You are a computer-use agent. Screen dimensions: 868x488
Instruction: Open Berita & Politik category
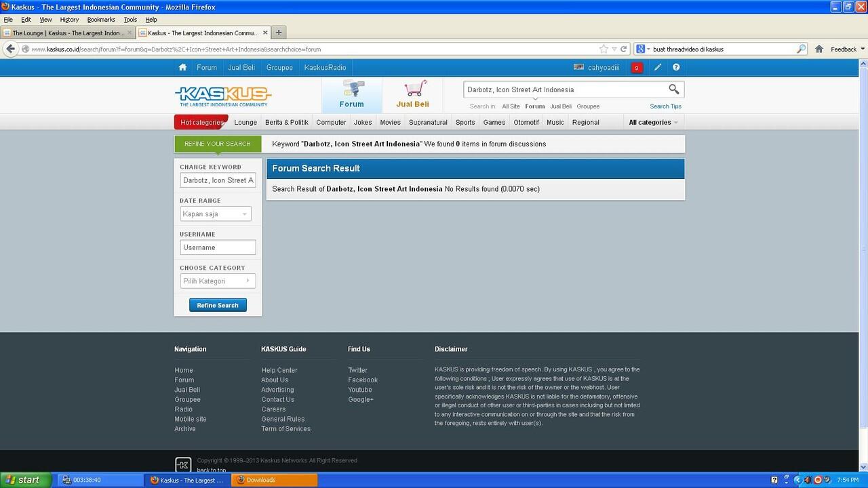286,122
